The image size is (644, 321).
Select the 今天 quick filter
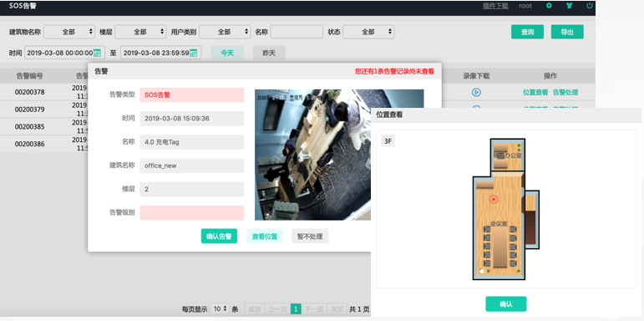[227, 53]
